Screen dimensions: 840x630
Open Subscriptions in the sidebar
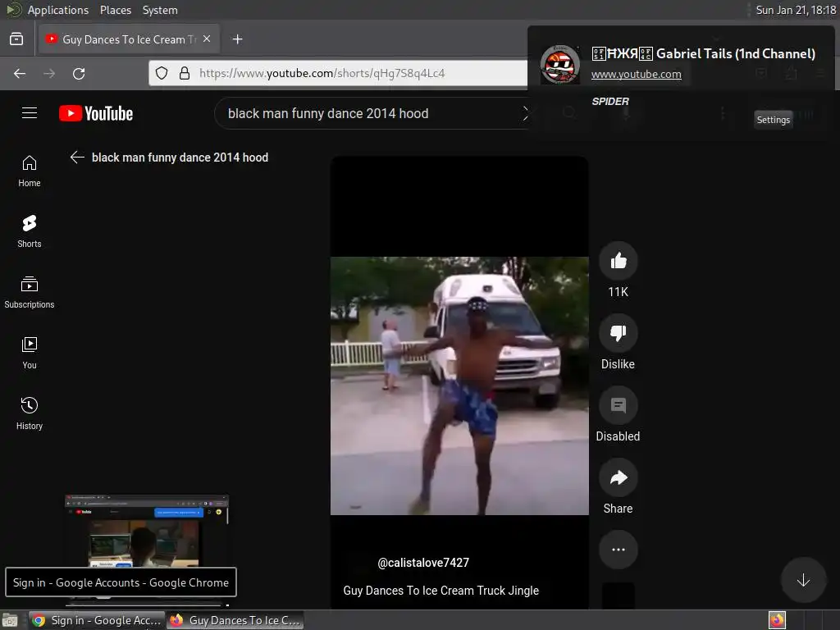(30, 293)
